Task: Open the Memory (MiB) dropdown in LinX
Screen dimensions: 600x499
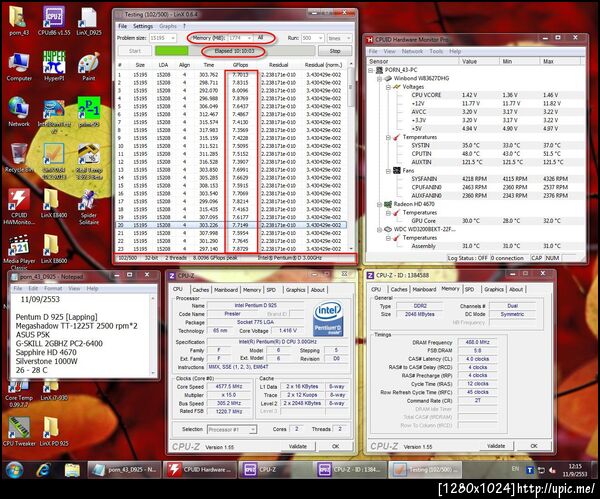Action: pos(249,38)
